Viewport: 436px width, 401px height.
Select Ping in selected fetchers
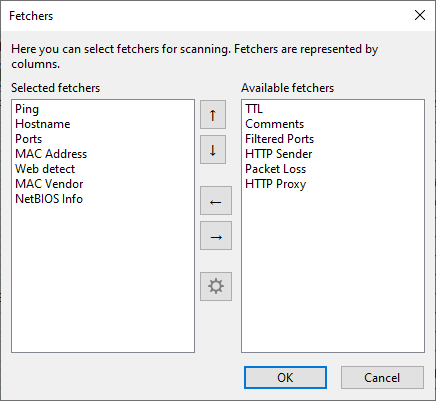(x=27, y=109)
